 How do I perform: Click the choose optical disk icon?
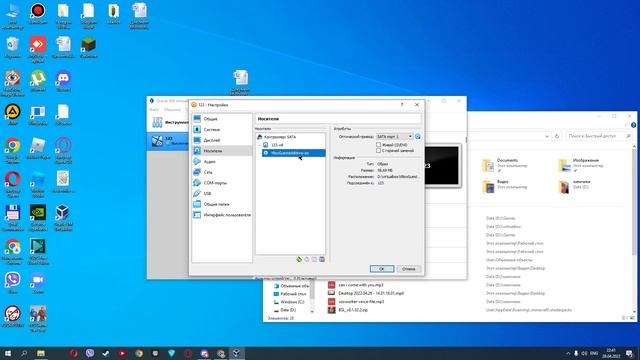(x=418, y=137)
